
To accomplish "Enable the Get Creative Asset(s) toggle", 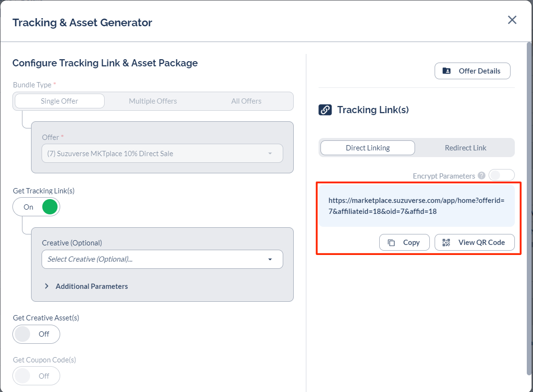I will tap(36, 334).
